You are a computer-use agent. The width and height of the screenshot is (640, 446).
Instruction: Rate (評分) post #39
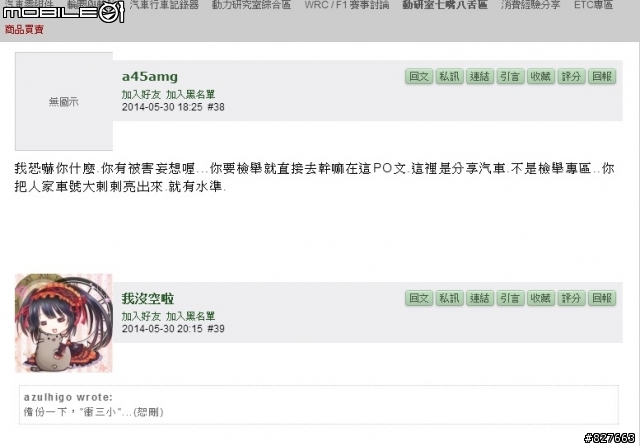pyautogui.click(x=571, y=298)
